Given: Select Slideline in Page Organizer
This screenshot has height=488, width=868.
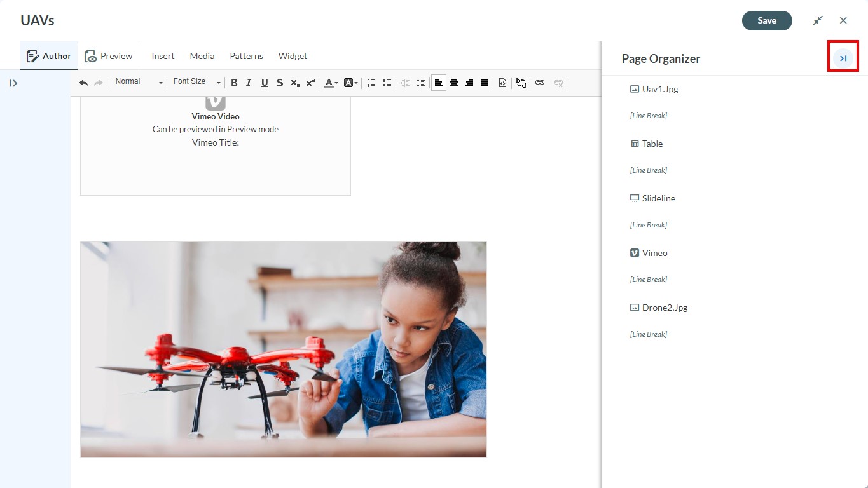Looking at the screenshot, I should (x=652, y=198).
